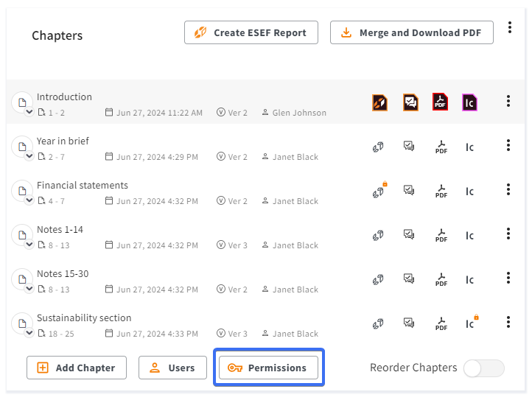Expand the Introduction chapter chevron
This screenshot has width=532, height=400.
click(x=29, y=111)
